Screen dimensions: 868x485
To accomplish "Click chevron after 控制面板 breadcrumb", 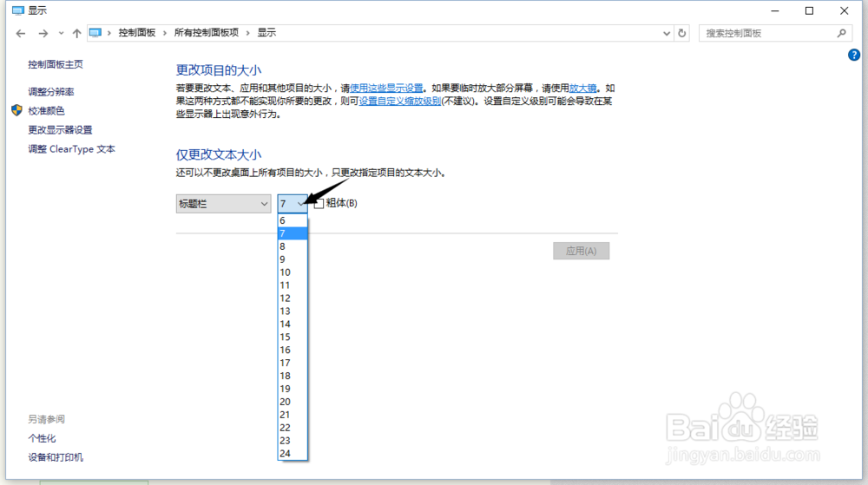I will click(164, 33).
